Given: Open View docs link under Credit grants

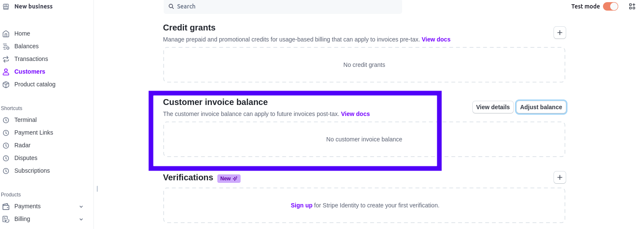Looking at the screenshot, I should point(436,39).
